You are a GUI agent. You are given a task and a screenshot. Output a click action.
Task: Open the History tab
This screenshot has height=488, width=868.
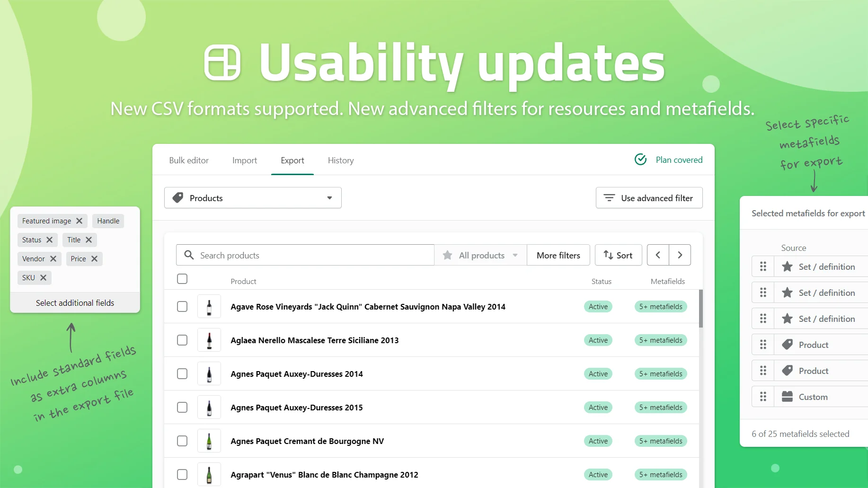click(x=341, y=160)
